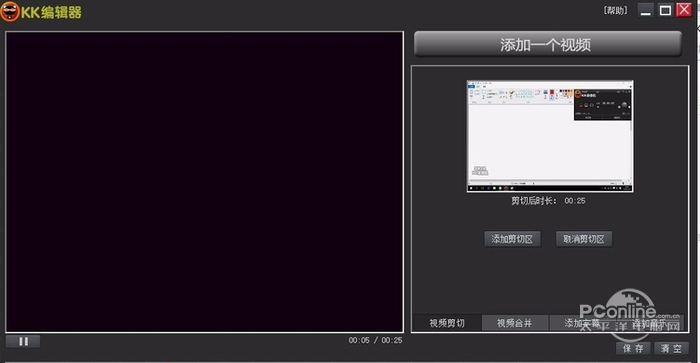Viewport: 700px width, 363px height.
Task: Click the 添加剪切区 button
Action: click(x=512, y=239)
